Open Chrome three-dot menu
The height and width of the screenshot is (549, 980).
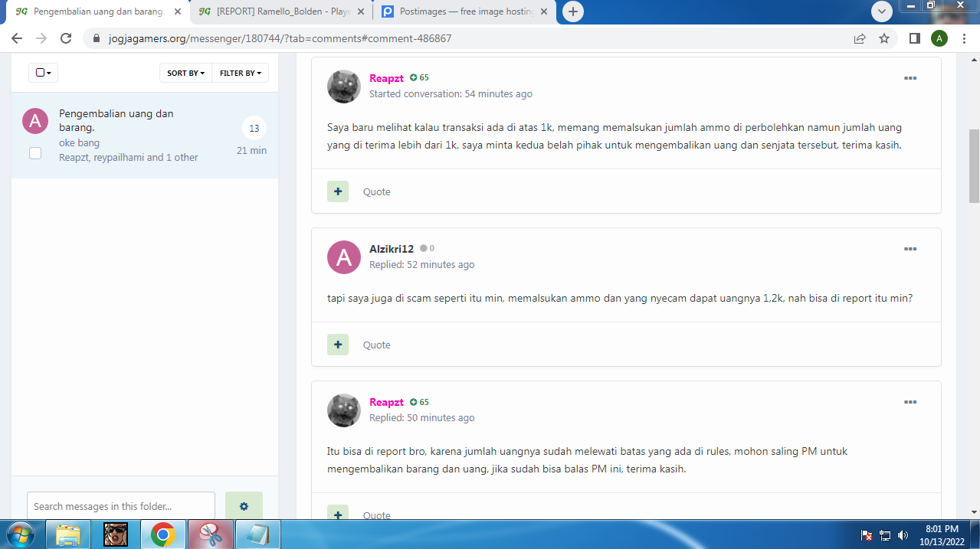(964, 38)
